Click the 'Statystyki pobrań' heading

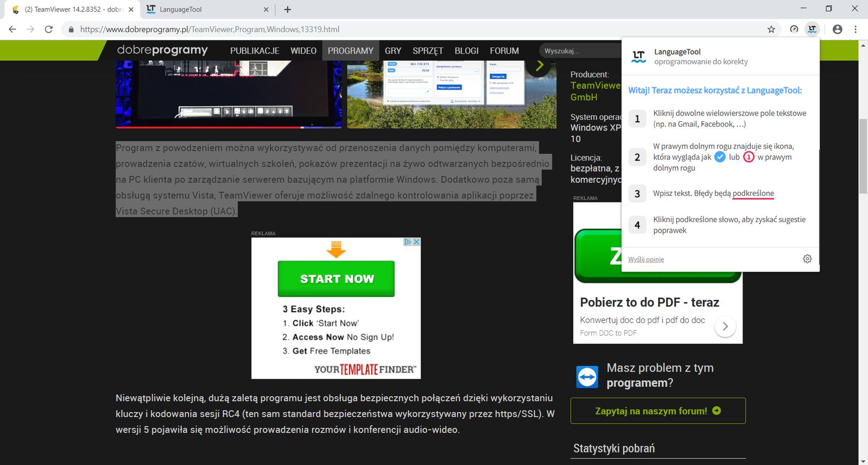pos(614,448)
